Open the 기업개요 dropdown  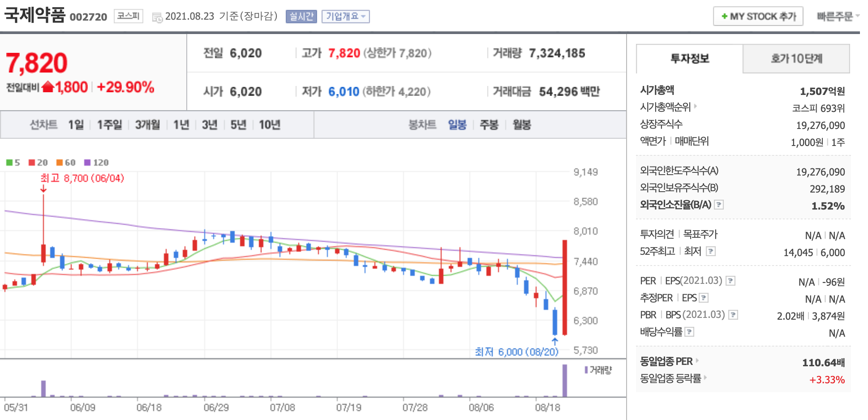345,17
